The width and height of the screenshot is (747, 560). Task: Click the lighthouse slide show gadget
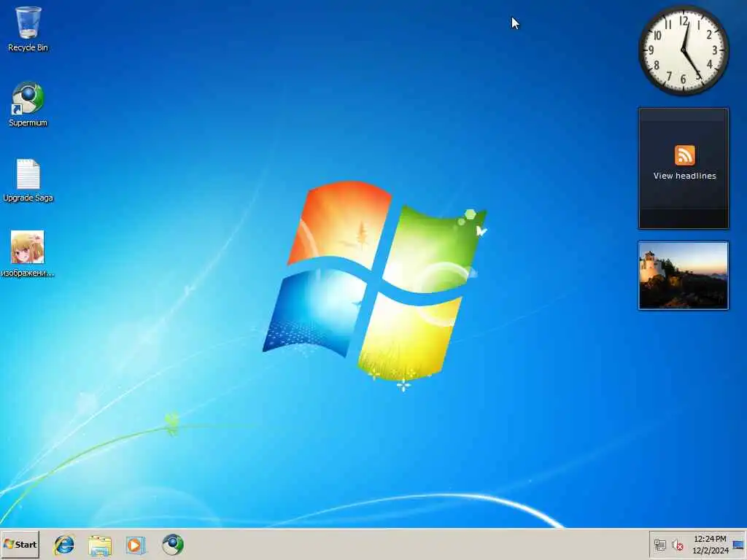point(684,276)
